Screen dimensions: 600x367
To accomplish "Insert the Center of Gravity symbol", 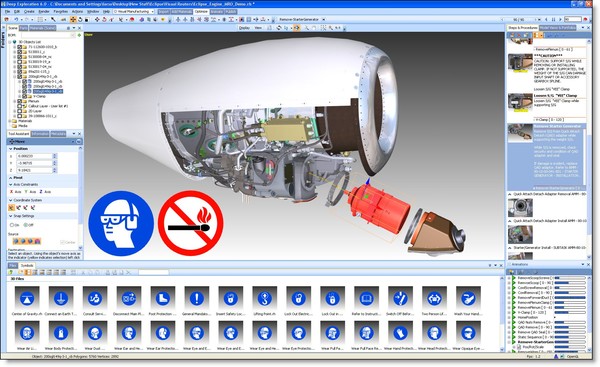I will point(27,298).
